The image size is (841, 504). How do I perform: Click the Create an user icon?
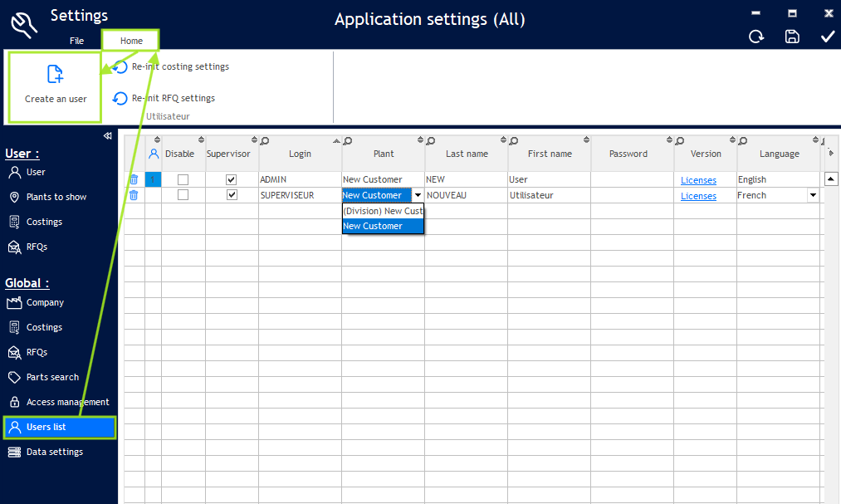pyautogui.click(x=56, y=75)
